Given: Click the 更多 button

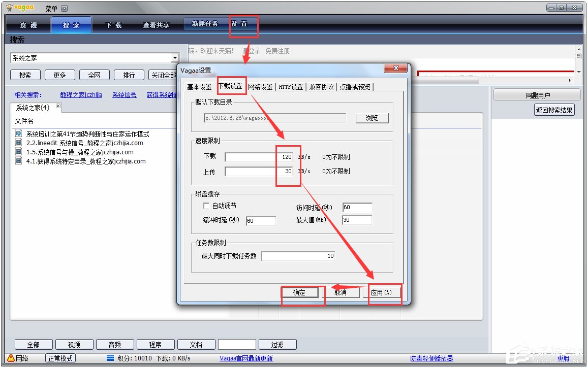Looking at the screenshot, I should (x=59, y=75).
